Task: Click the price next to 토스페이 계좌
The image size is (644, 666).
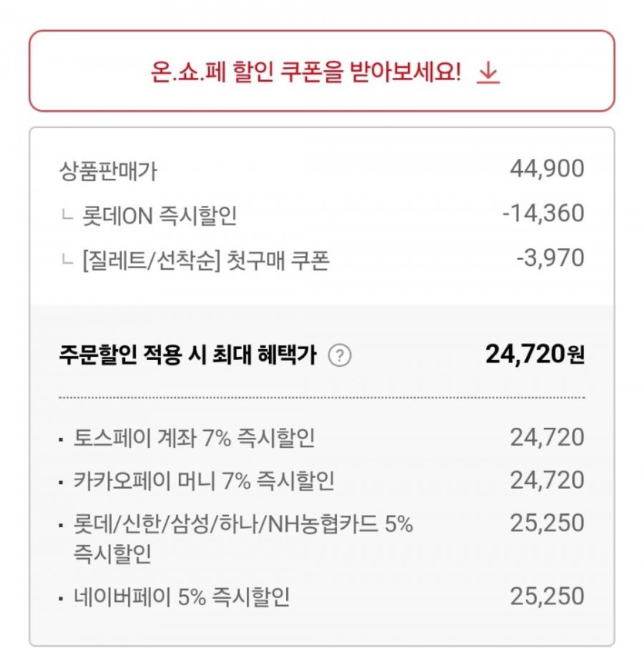Action: (x=547, y=438)
